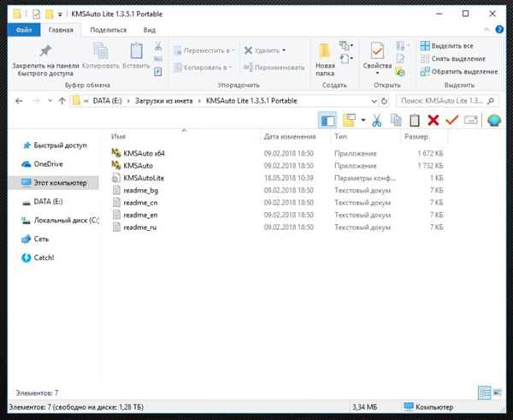Viewport: 513px width, 420px height.
Task: Open the Файл tab
Action: click(24, 30)
